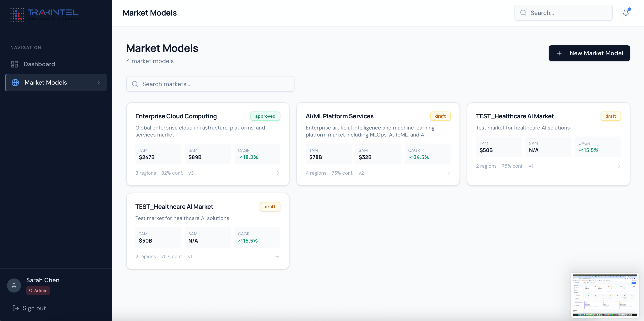Click the Sign out link
644x321 pixels.
pos(34,308)
